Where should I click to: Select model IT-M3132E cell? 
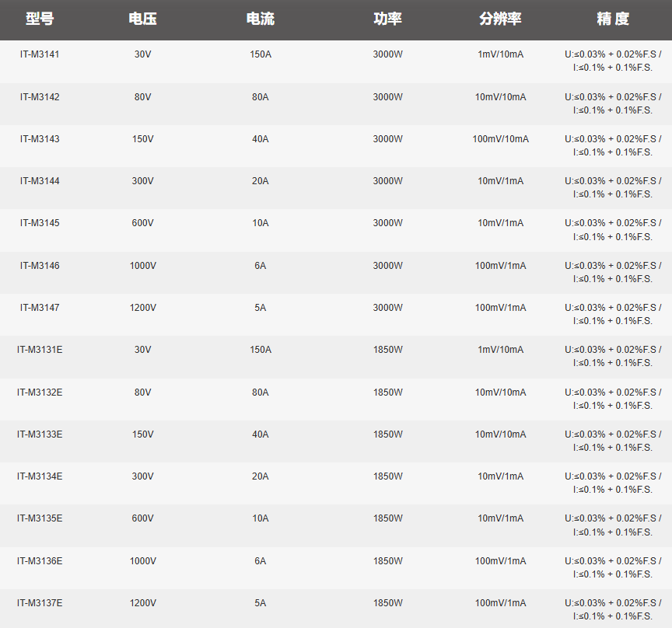point(40,392)
